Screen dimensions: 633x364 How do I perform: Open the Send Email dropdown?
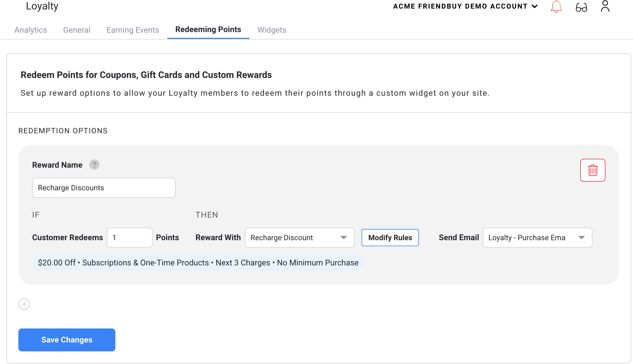[537, 238]
